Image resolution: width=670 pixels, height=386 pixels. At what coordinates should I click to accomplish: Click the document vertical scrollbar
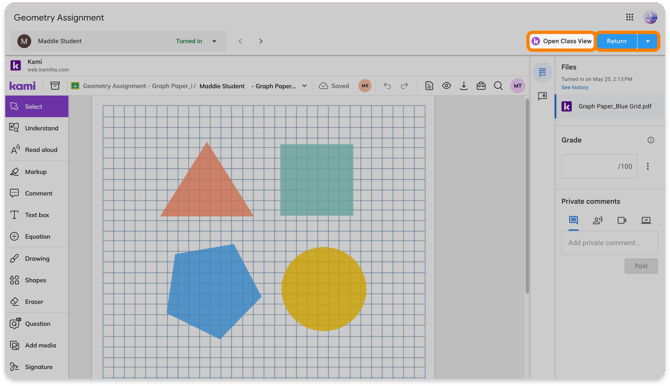point(527,196)
